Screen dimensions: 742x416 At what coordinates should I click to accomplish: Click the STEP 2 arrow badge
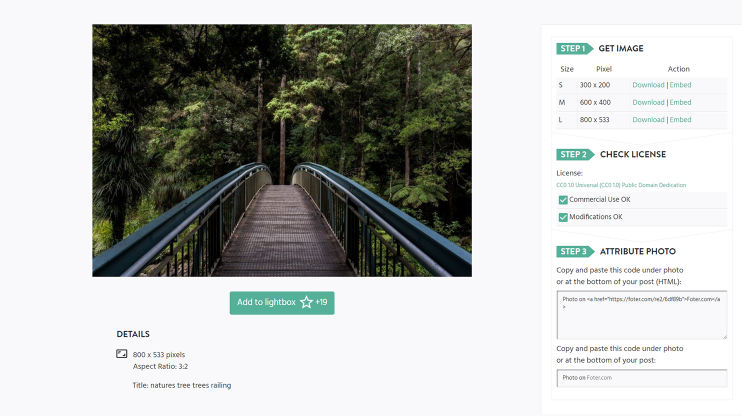click(x=575, y=154)
